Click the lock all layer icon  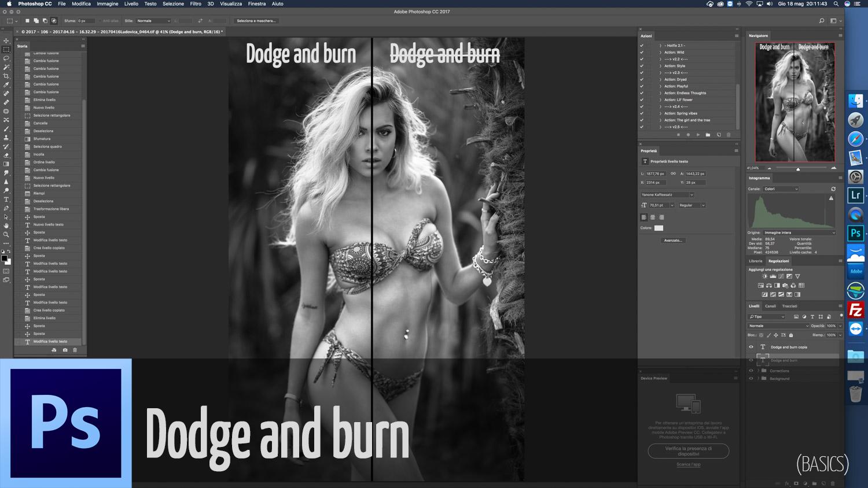791,335
